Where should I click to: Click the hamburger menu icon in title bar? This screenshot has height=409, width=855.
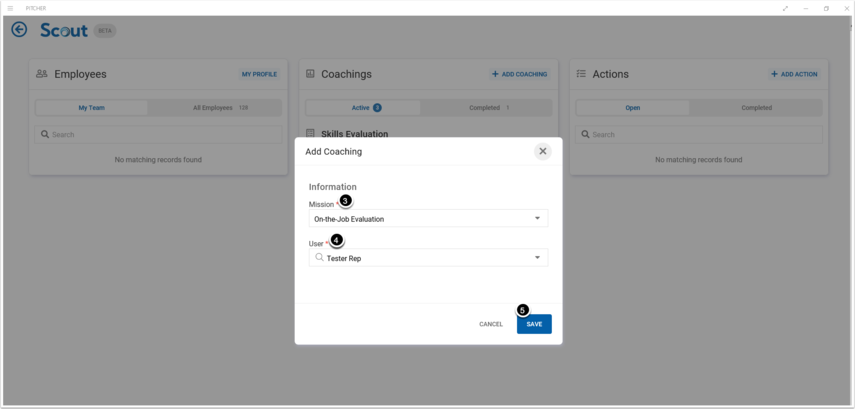coord(10,8)
